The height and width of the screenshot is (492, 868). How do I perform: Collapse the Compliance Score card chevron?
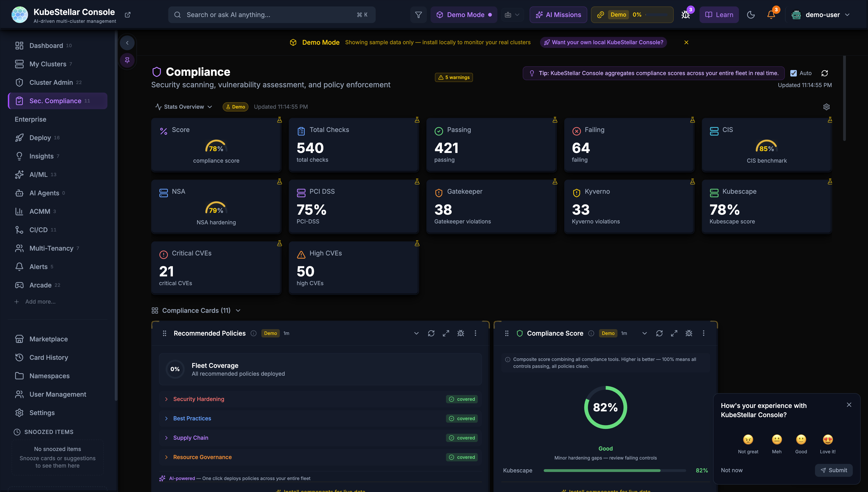(644, 333)
